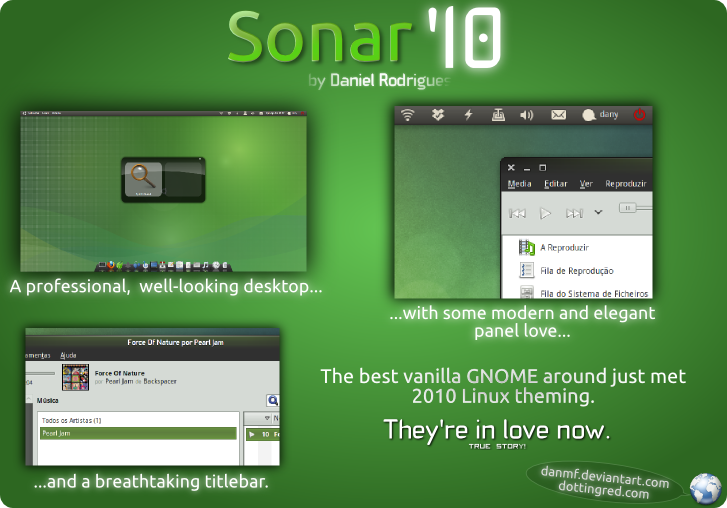Skip to the next track
Viewport: 727px width, 508px height.
coord(574,213)
